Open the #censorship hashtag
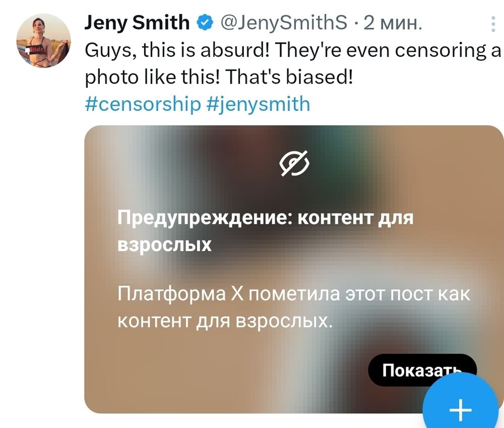 [143, 104]
